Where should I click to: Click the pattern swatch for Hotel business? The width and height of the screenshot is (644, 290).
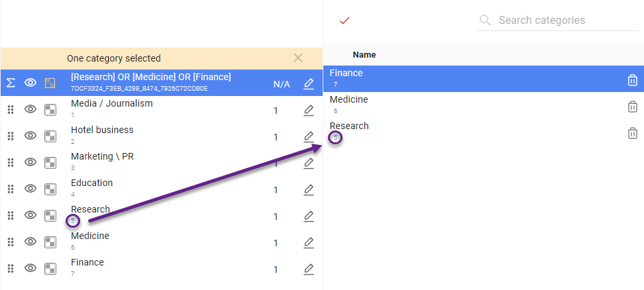pyautogui.click(x=50, y=136)
